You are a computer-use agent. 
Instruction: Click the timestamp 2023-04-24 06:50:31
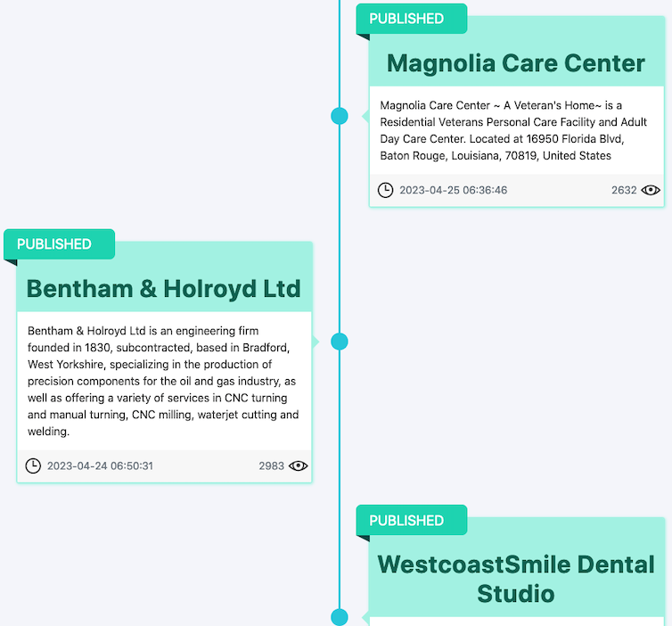point(100,465)
